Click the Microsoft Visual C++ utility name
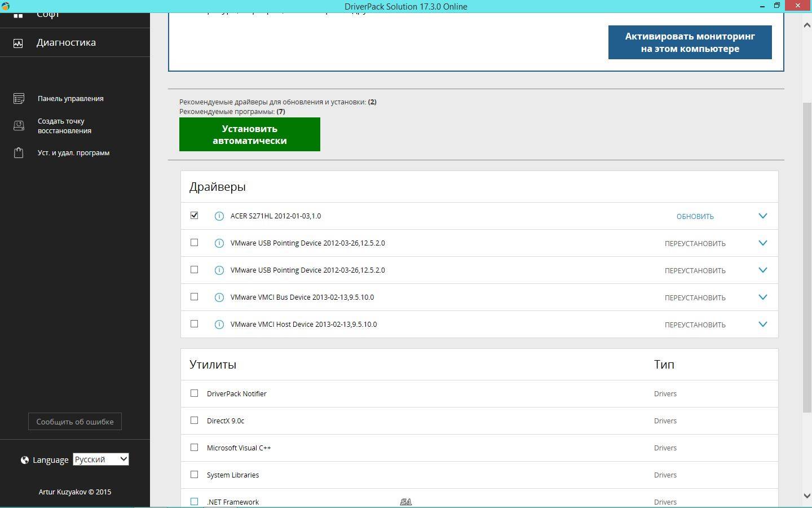812x508 pixels. 239,448
